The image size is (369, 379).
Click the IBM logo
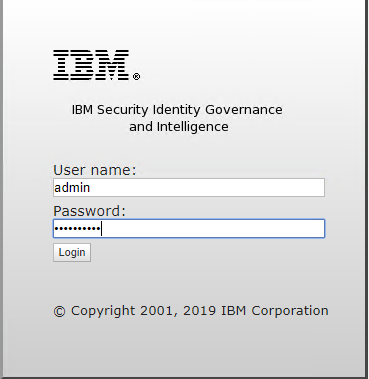97,65
